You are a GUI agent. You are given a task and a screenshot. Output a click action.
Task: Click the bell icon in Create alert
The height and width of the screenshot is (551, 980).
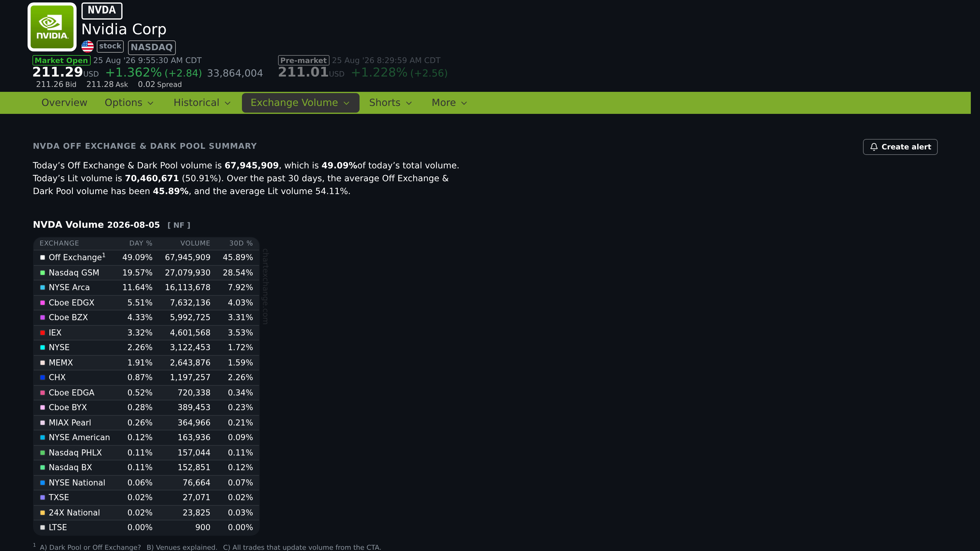tap(874, 147)
